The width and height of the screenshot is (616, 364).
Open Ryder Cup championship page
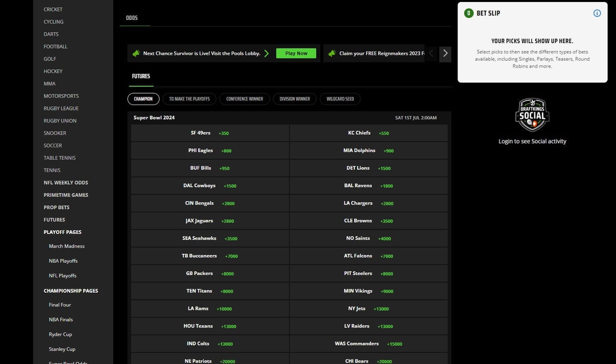61,334
